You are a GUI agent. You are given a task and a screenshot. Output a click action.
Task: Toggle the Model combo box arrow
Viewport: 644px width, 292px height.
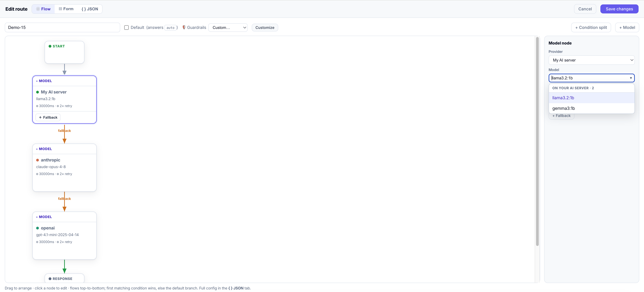click(631, 78)
